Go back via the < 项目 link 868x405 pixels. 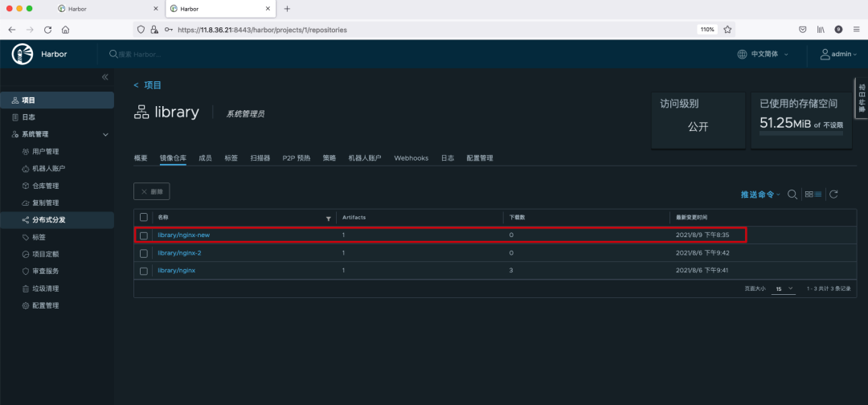(x=147, y=85)
